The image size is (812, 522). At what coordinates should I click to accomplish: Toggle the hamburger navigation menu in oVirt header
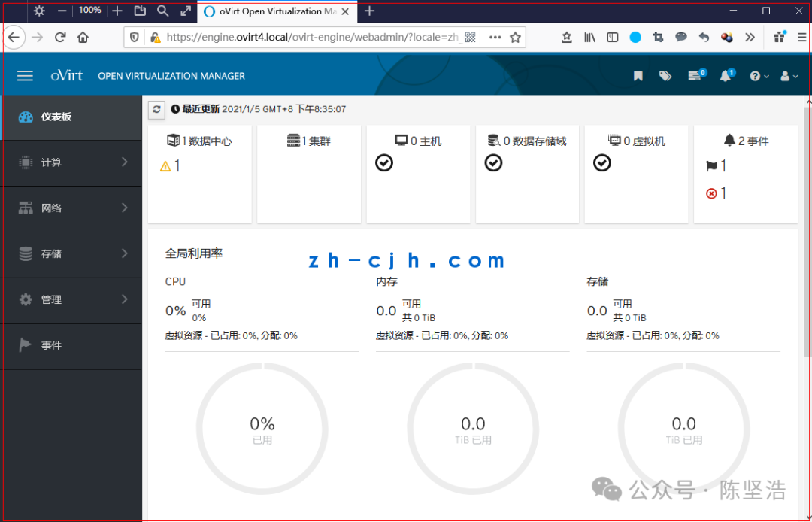25,76
